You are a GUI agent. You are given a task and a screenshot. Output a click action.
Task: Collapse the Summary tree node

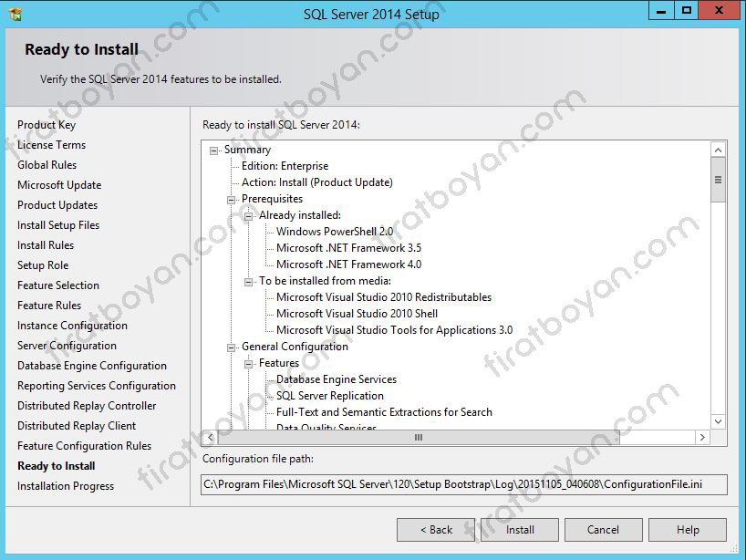click(x=213, y=150)
